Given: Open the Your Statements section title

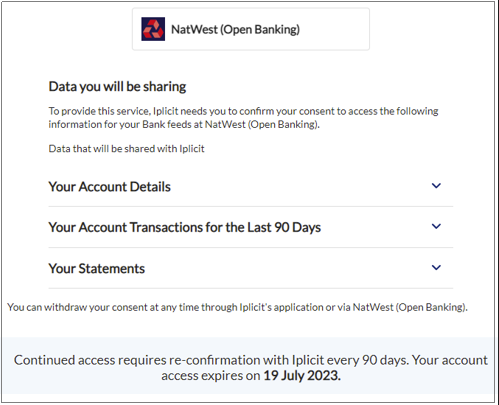Looking at the screenshot, I should click(x=97, y=268).
